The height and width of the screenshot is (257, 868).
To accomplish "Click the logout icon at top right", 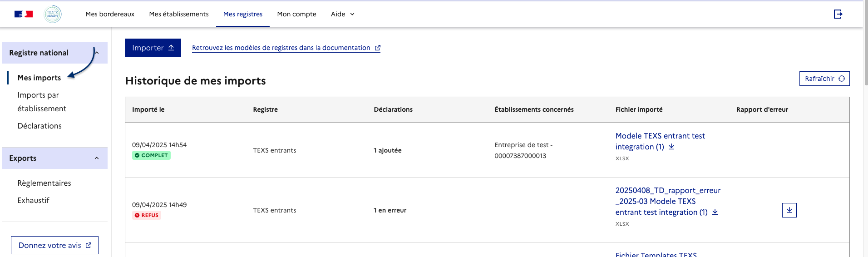I will [x=838, y=14].
